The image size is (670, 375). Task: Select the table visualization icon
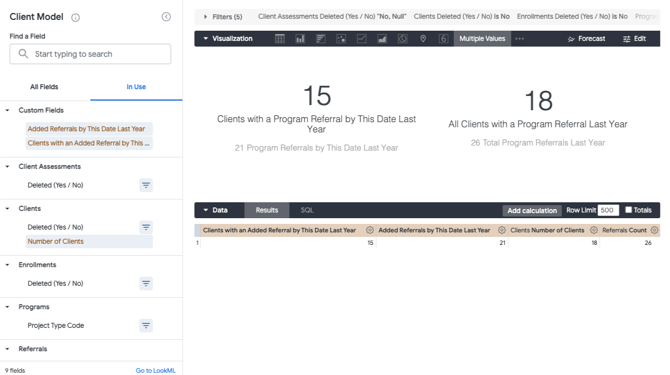click(x=279, y=39)
